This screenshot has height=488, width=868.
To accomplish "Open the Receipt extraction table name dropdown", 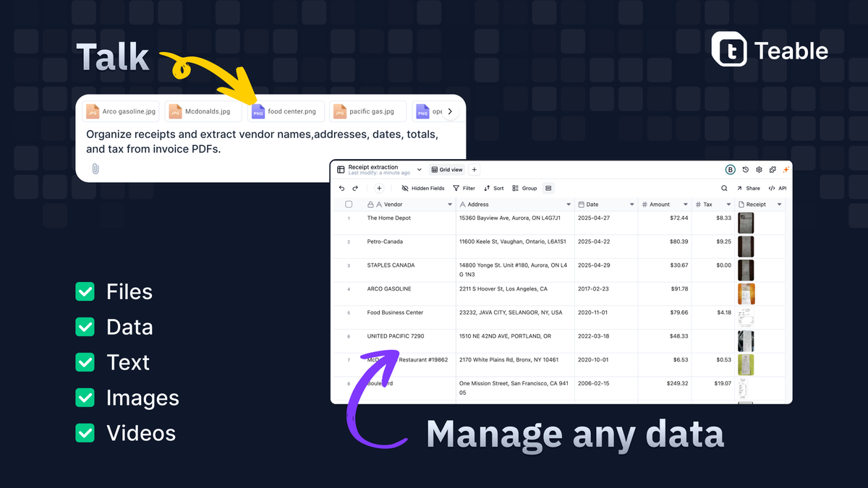I will pyautogui.click(x=418, y=169).
